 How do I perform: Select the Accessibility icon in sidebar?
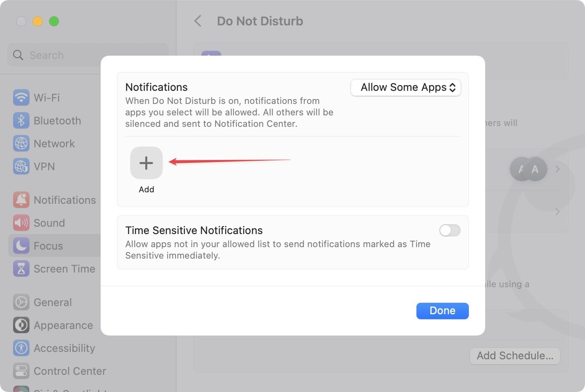tap(21, 348)
